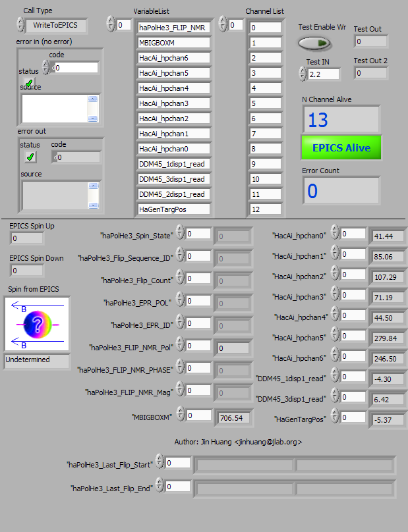Click the N Channel Alive value 13

341,119
